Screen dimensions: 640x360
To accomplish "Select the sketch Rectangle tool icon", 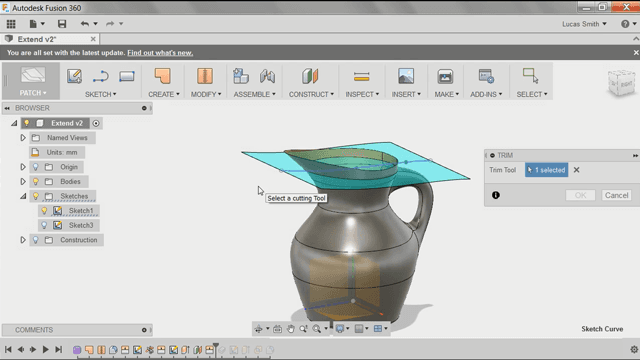I will (x=127, y=76).
